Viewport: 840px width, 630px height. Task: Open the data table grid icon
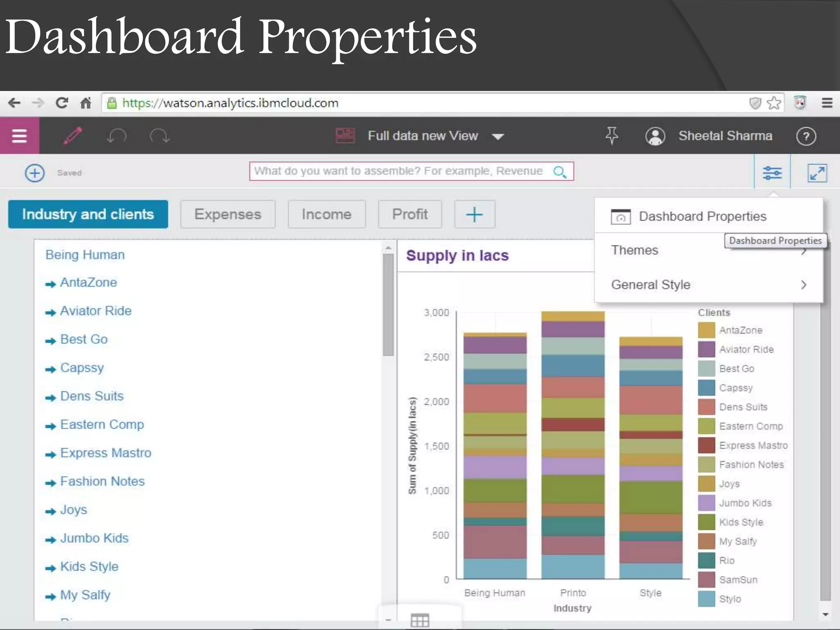[x=420, y=620]
